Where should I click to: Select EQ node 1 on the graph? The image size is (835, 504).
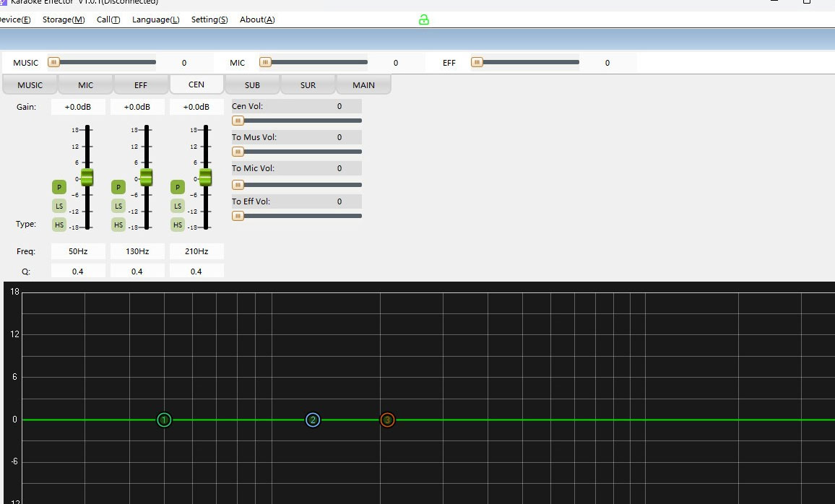click(164, 420)
